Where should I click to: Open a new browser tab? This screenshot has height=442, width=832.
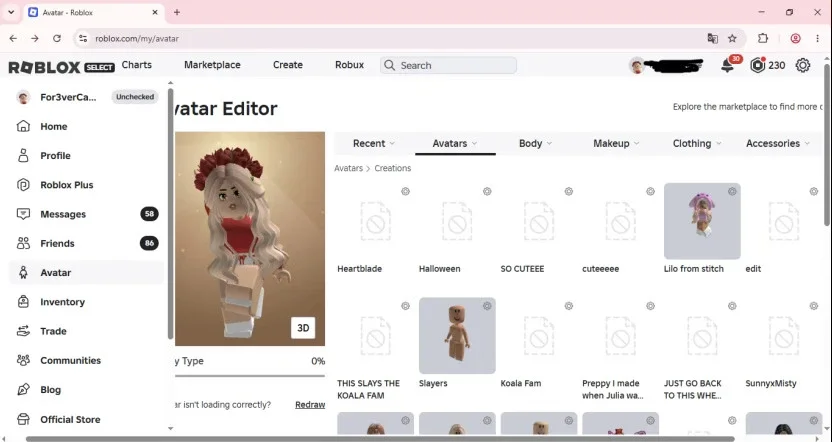point(177,12)
